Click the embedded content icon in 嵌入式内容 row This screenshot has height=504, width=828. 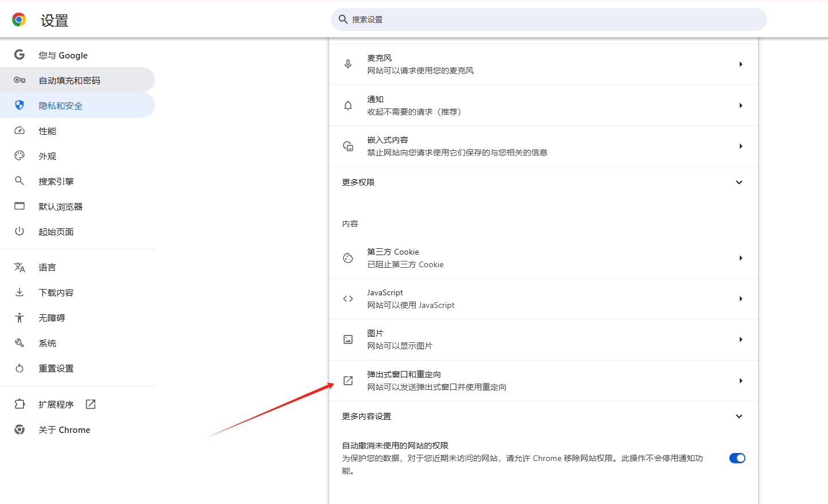click(x=348, y=146)
